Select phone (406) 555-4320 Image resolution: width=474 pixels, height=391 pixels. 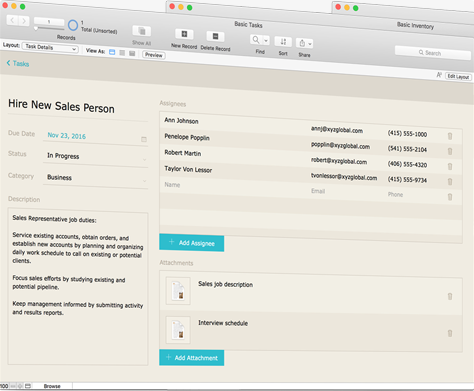coord(407,164)
